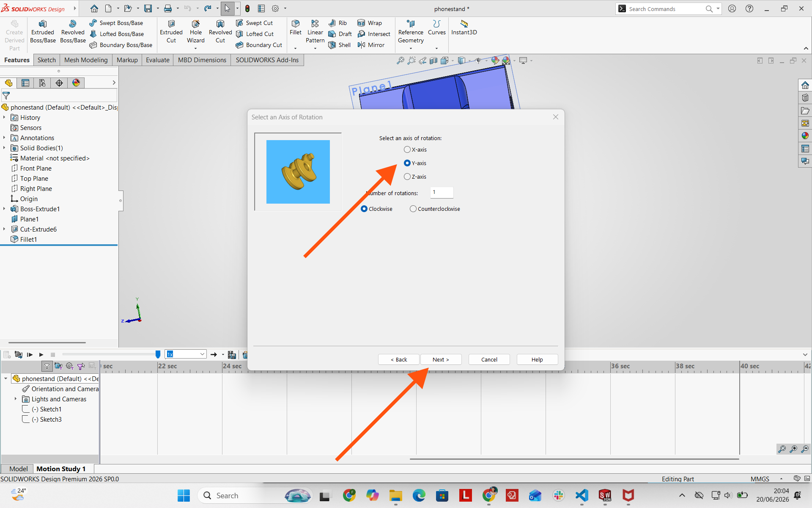Open the playback speed 1x dropdown
The width and height of the screenshot is (812, 508).
coord(202,354)
